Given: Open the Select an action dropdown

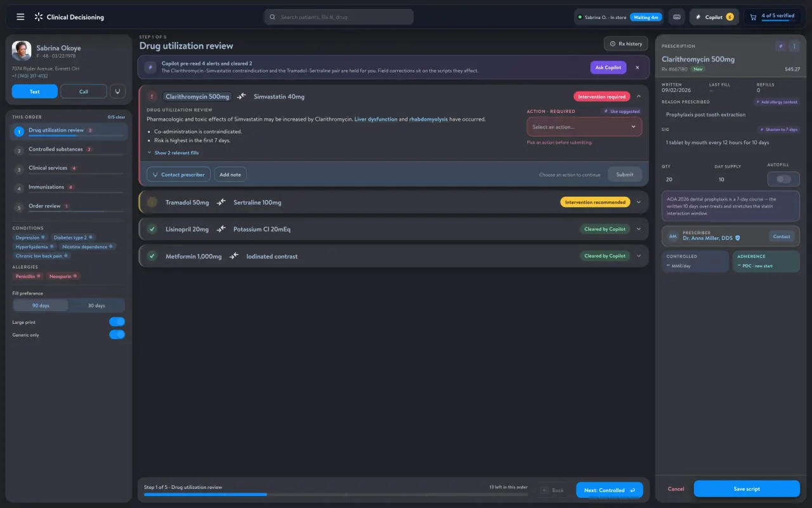Looking at the screenshot, I should [x=584, y=127].
